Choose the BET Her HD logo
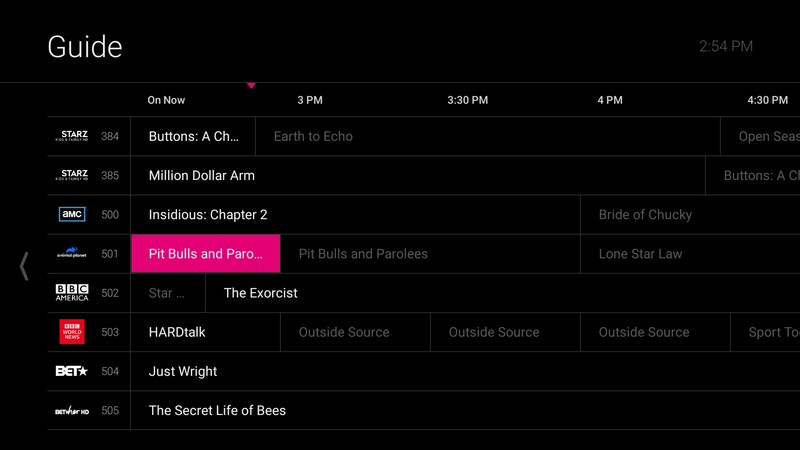This screenshot has height=450, width=800. coord(72,410)
